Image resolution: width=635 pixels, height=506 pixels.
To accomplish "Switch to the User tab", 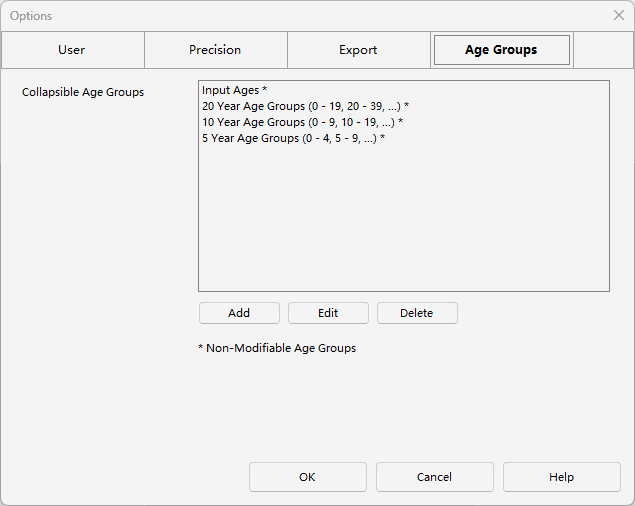I will pos(73,50).
